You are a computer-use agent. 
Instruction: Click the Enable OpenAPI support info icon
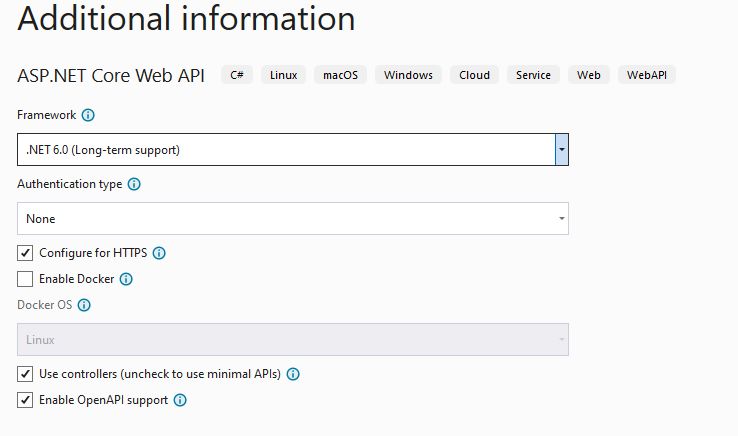coord(180,400)
